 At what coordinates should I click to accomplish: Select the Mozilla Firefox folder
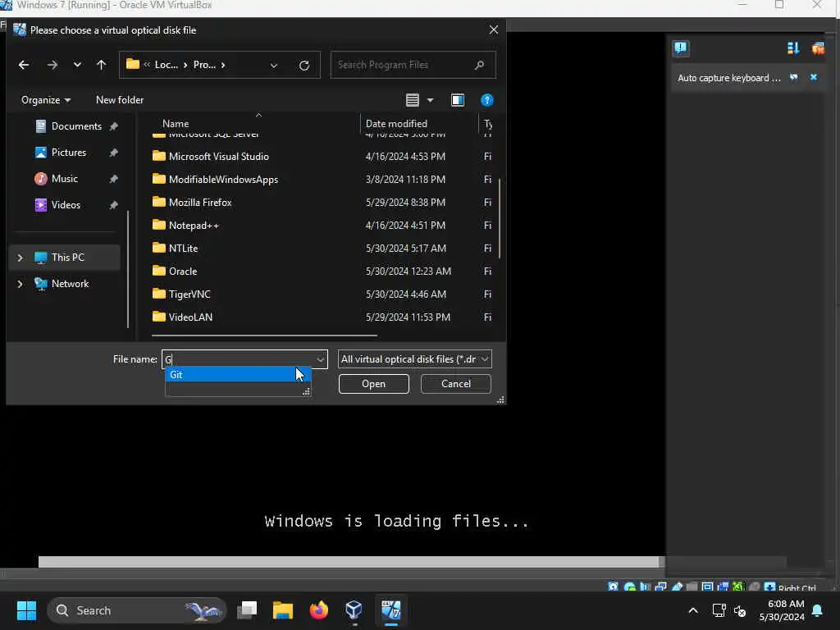200,203
